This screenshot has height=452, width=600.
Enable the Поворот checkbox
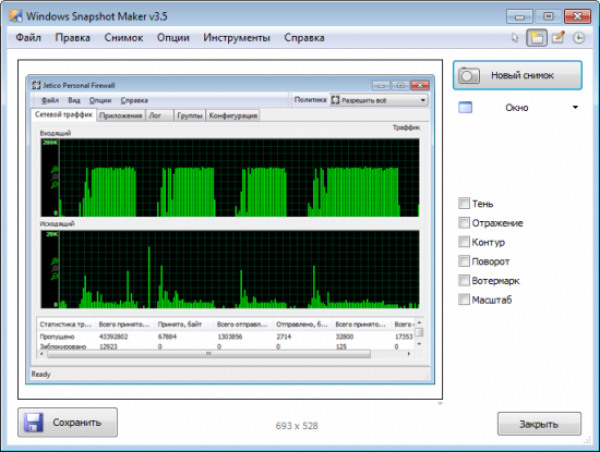(464, 261)
